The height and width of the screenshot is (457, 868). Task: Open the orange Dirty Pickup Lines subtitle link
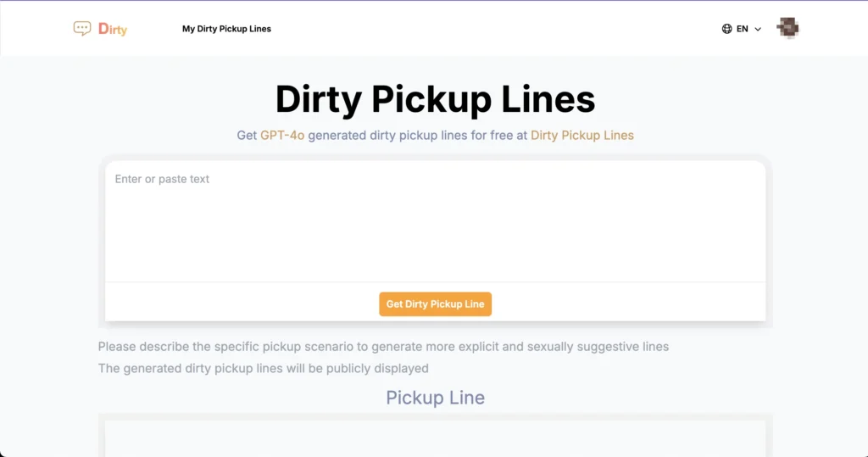(x=581, y=135)
